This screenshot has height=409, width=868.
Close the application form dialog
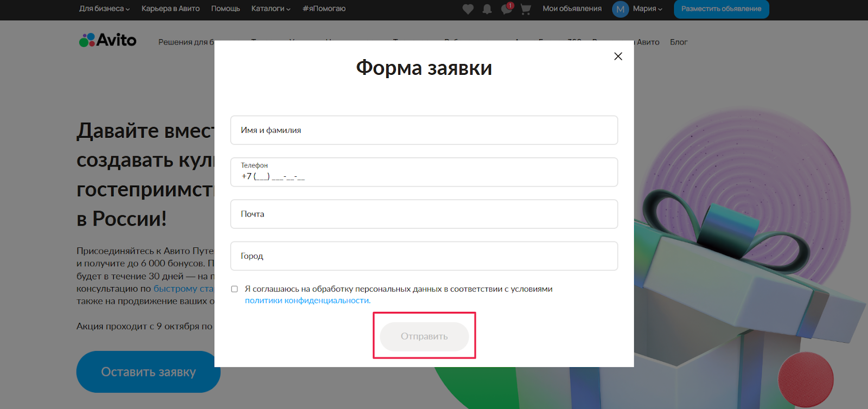[618, 56]
